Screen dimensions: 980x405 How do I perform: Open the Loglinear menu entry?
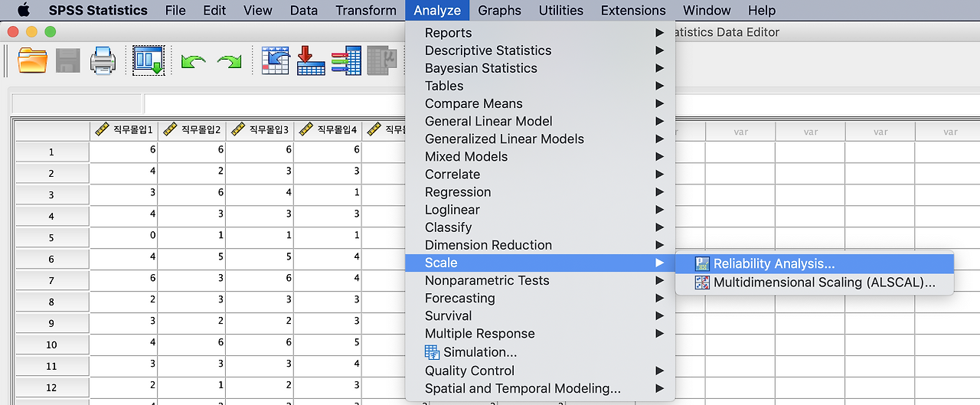point(540,209)
